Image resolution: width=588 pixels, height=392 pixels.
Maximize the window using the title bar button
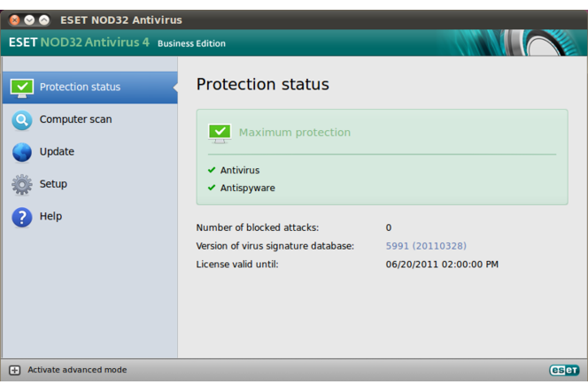point(44,19)
